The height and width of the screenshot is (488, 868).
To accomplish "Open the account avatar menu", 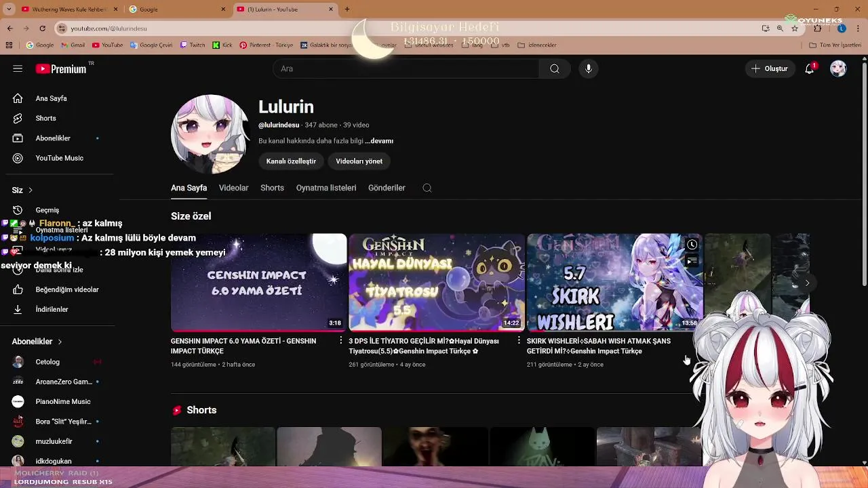I will click(x=838, y=68).
